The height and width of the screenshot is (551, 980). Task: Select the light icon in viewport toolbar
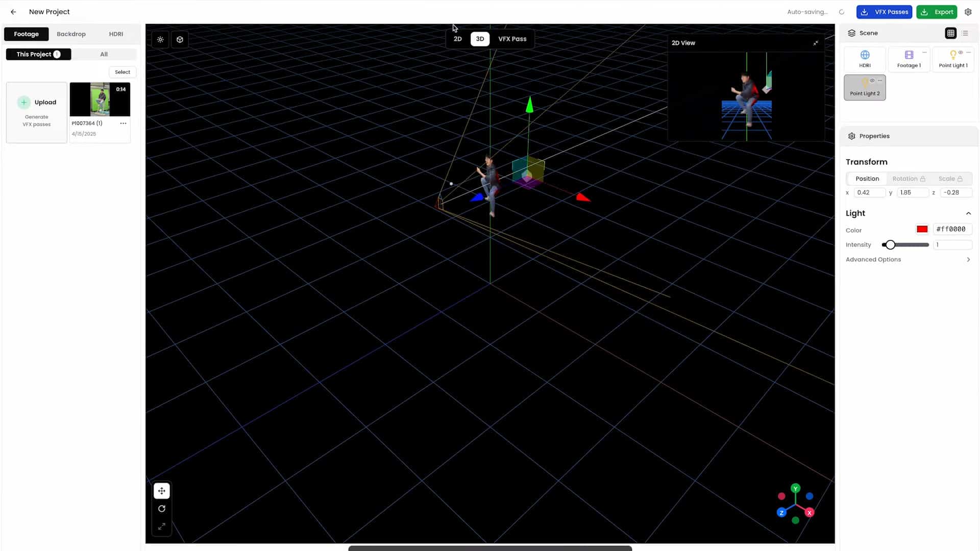(x=161, y=39)
